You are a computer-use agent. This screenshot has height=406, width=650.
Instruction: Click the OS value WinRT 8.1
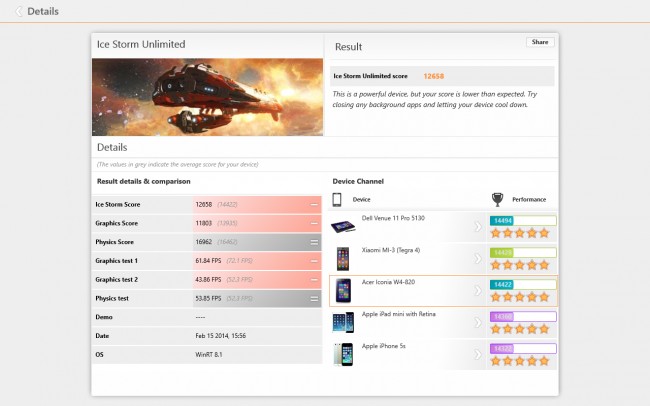(209, 355)
